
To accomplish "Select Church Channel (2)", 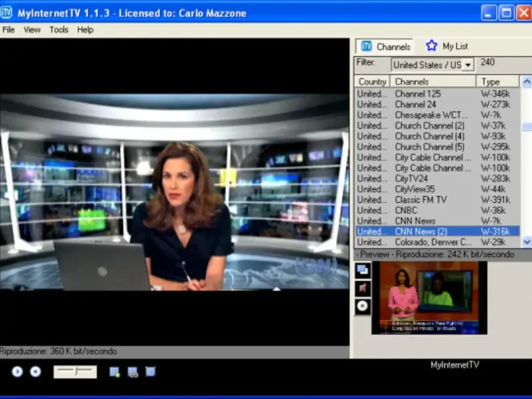I will coord(438,126).
